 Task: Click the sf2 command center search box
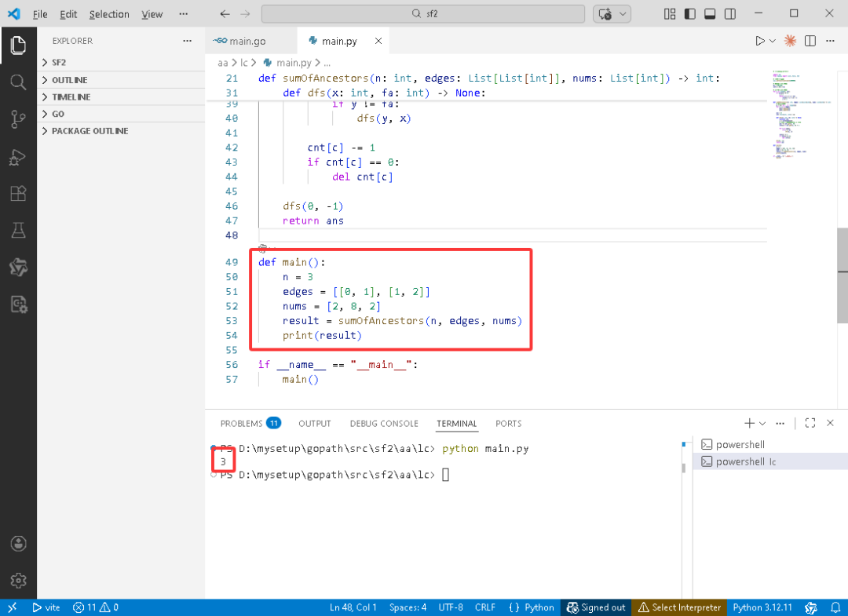tap(423, 14)
